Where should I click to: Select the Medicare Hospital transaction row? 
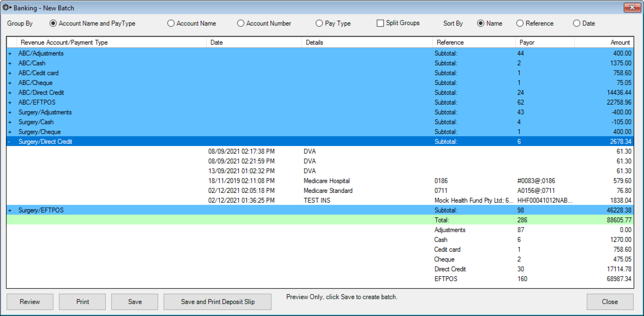[326, 181]
